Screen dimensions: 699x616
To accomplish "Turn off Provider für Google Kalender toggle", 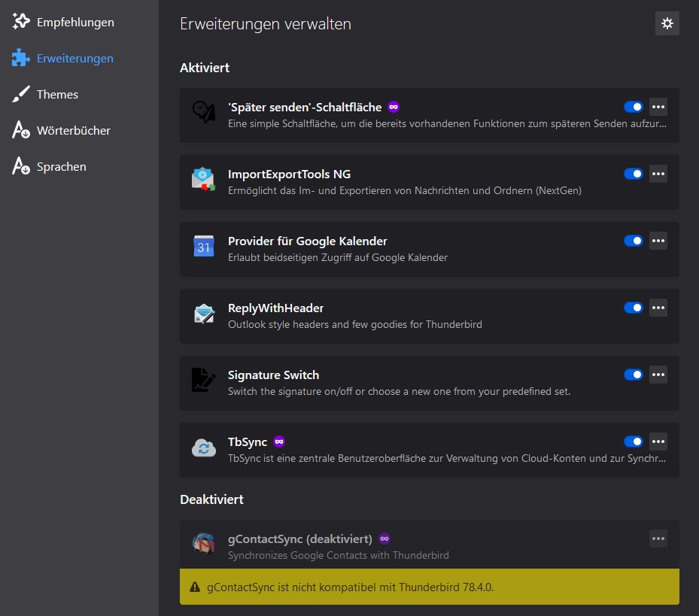I will coord(634,241).
